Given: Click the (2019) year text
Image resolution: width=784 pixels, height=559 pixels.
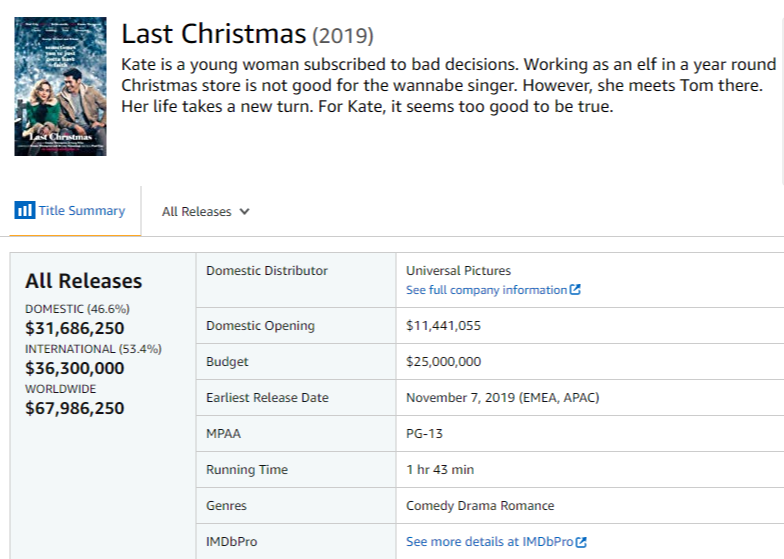Looking at the screenshot, I should 343,36.
